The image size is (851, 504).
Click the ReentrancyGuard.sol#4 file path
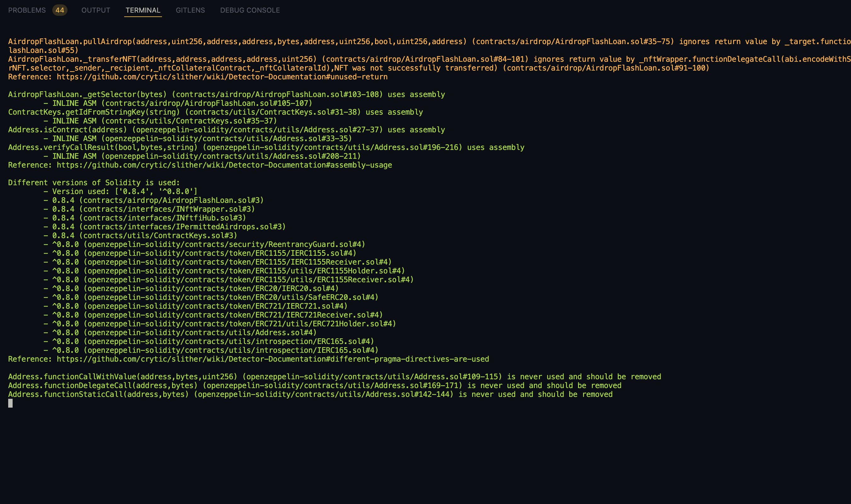pyautogui.click(x=224, y=244)
